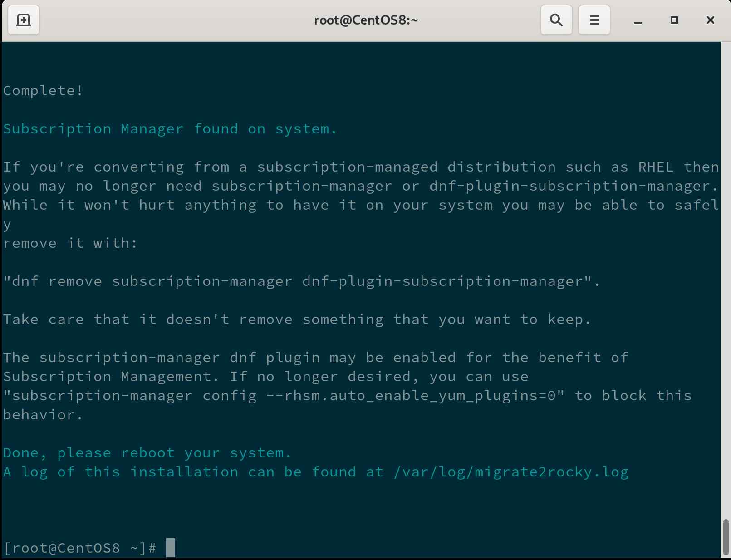Click the /var/log/migrate2rocky.log path
The width and height of the screenshot is (731, 560).
point(511,472)
